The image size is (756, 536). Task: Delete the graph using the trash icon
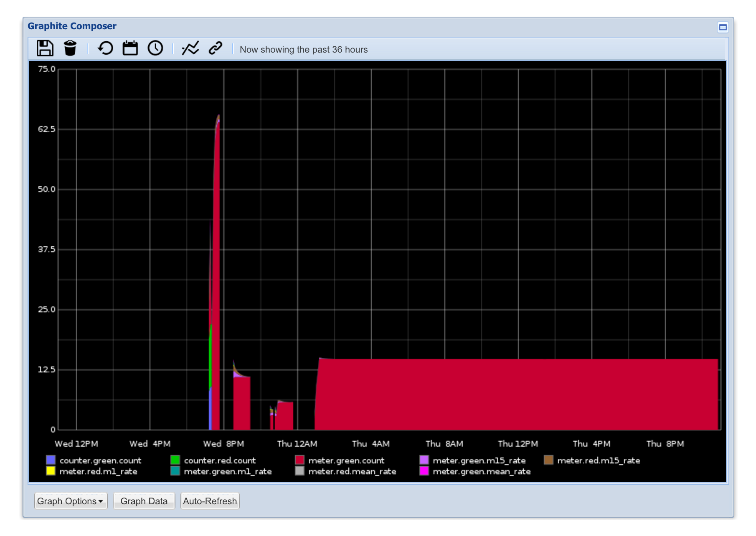(70, 48)
